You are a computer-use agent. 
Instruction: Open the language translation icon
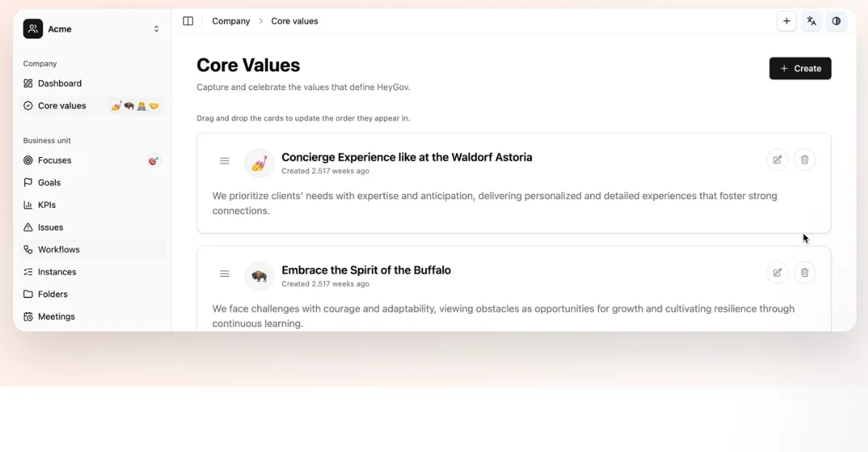(x=811, y=21)
